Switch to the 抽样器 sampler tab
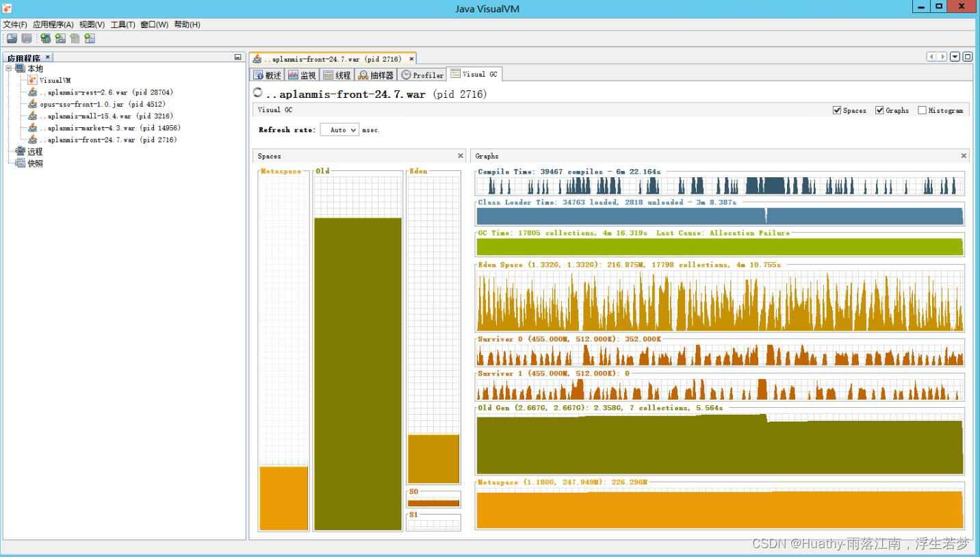The image size is (980, 557). pos(376,75)
